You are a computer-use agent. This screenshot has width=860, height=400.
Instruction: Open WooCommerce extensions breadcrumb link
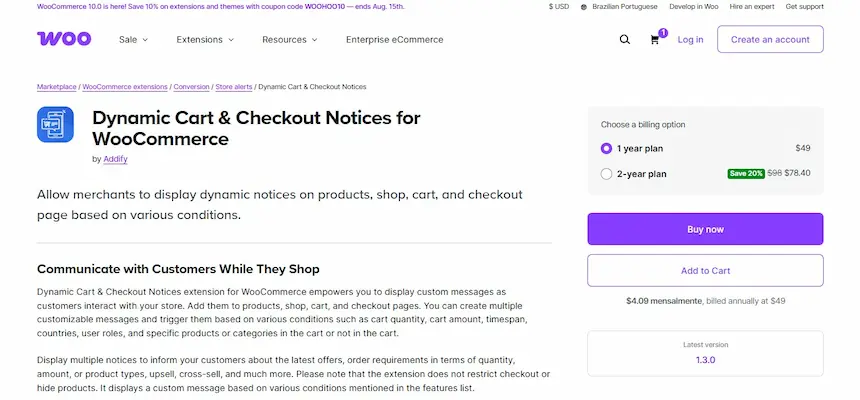tap(125, 87)
